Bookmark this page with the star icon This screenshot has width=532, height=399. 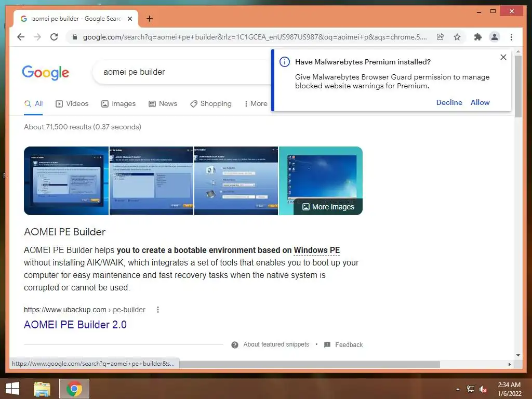(457, 37)
